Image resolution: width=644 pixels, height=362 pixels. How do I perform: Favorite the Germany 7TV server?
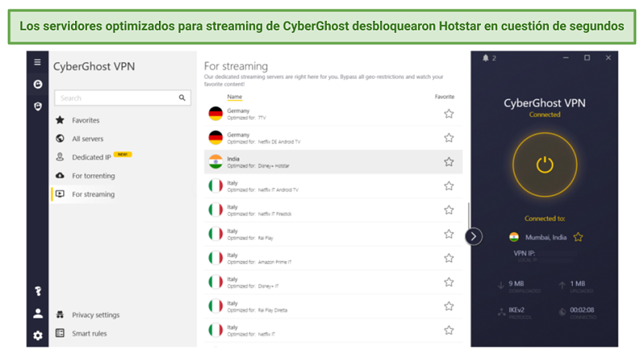(x=449, y=113)
